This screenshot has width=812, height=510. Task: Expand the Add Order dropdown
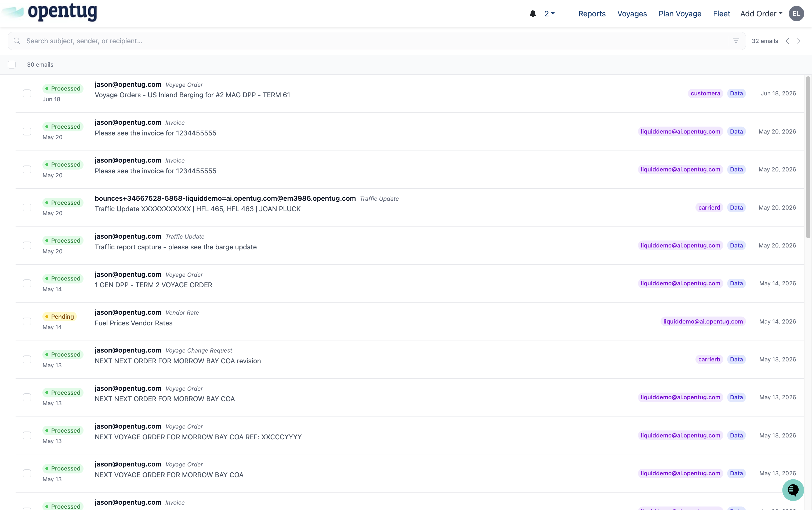(761, 13)
